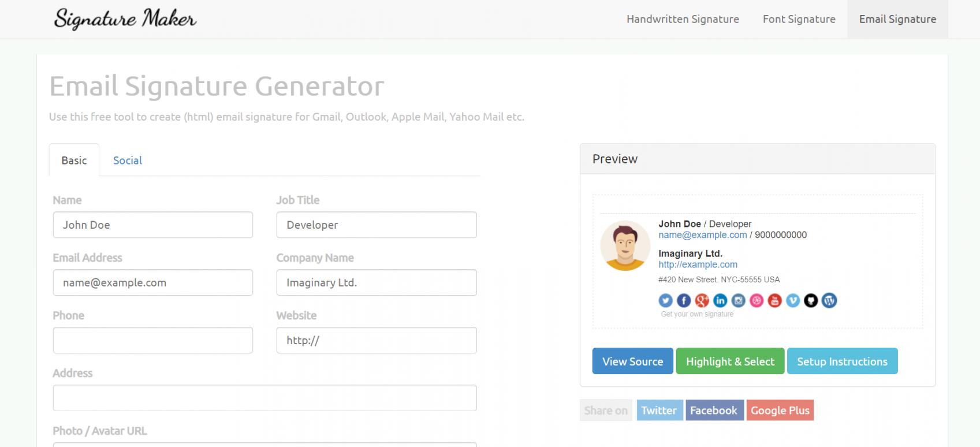
Task: Select the Email Signature nav item
Action: tap(897, 19)
